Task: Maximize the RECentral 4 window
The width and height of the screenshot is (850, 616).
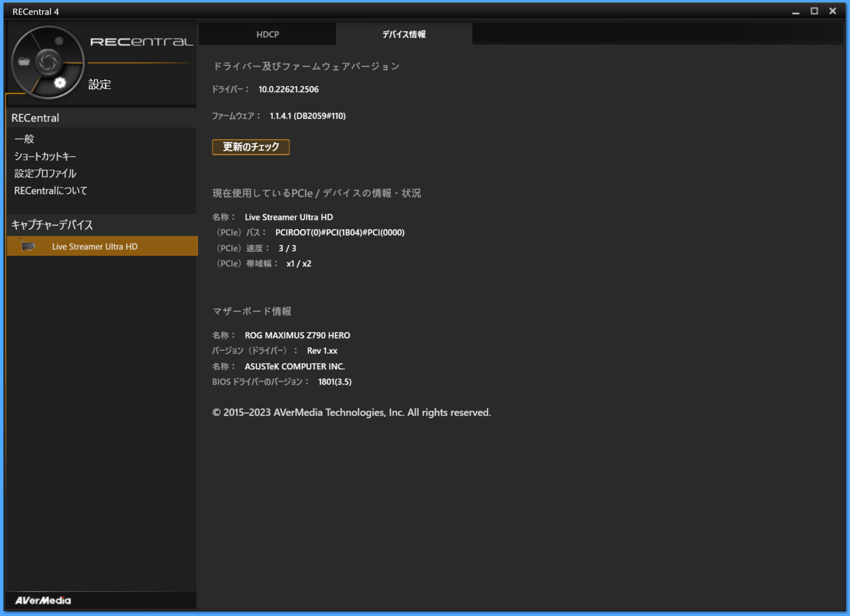Action: tap(814, 11)
